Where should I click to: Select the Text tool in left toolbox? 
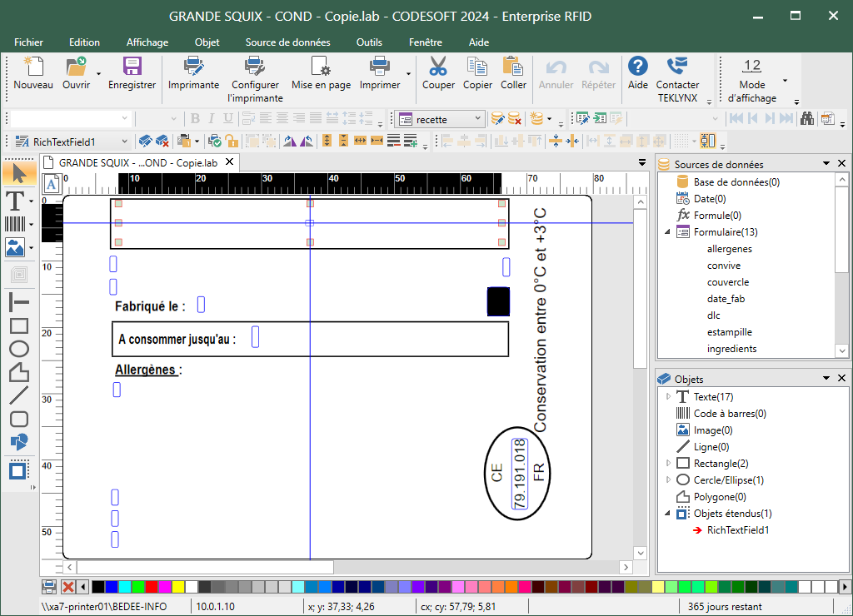[14, 201]
